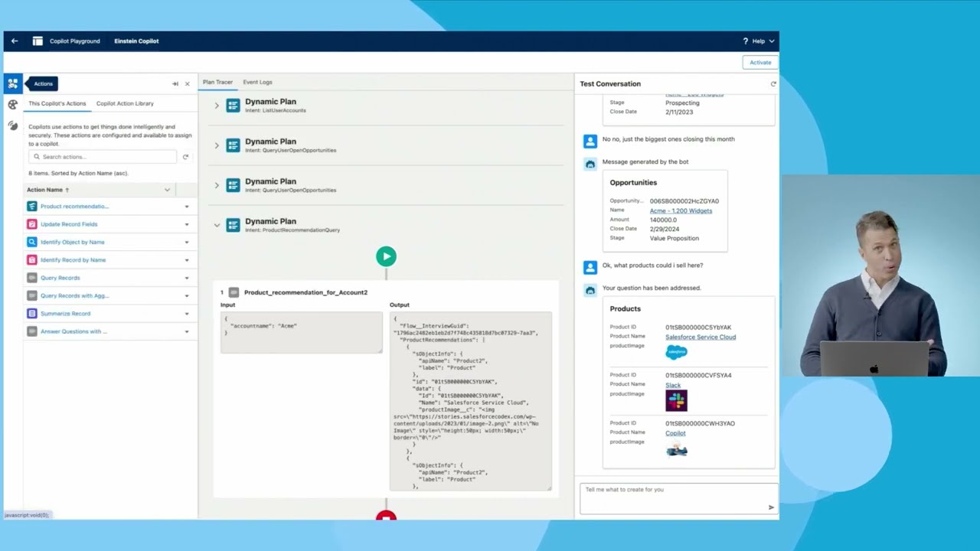Click the Search actions input field
The height and width of the screenshot is (551, 980).
(103, 157)
